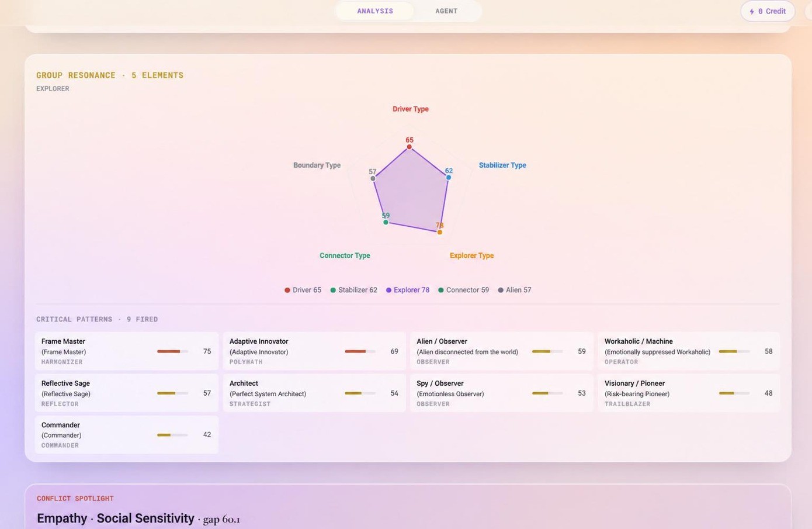Select the Explorer 78 legend item
The height and width of the screenshot is (529, 812).
point(407,290)
